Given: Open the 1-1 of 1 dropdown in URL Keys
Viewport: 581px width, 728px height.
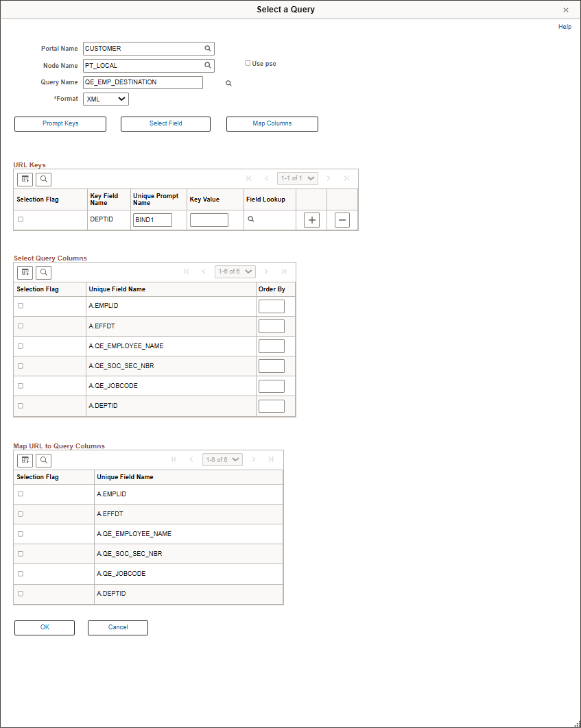Looking at the screenshot, I should click(297, 178).
